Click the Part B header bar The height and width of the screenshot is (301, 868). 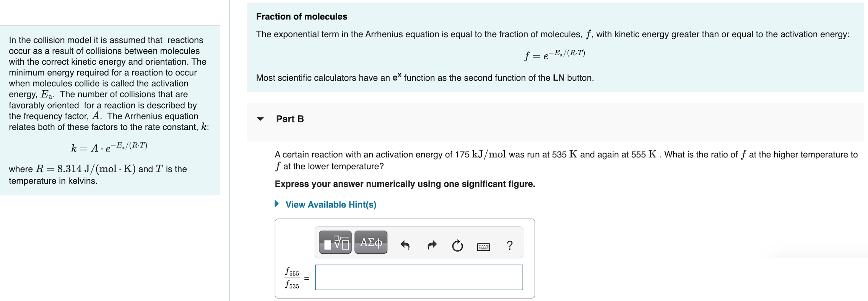(289, 119)
